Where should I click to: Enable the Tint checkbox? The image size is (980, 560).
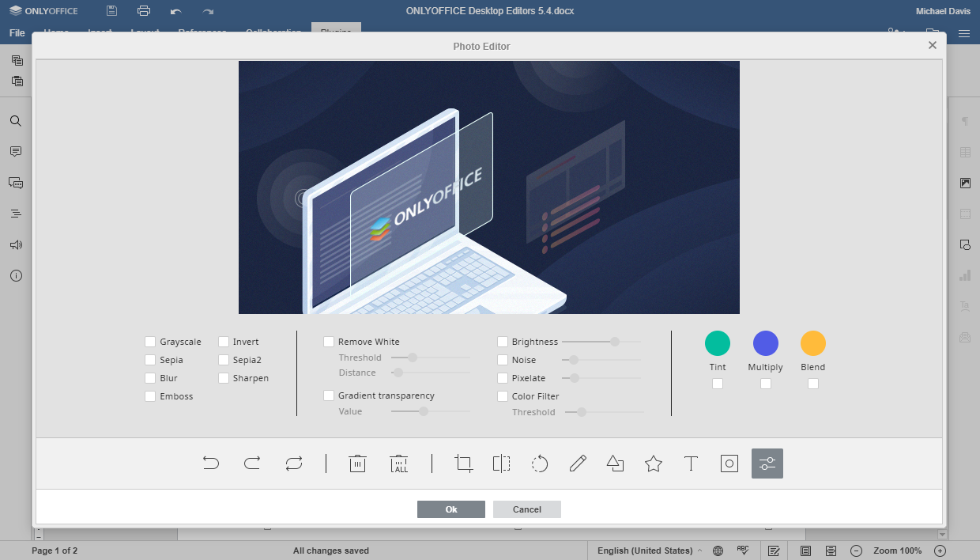coord(718,384)
